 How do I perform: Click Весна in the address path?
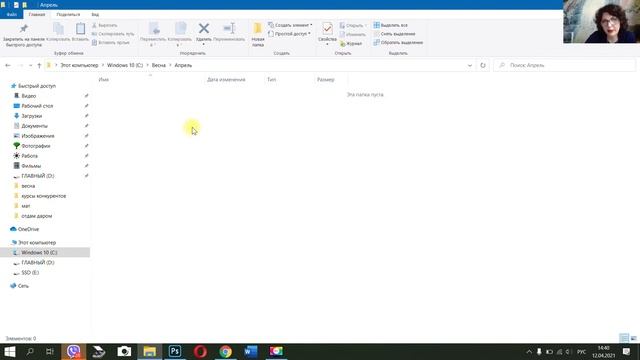pyautogui.click(x=159, y=65)
